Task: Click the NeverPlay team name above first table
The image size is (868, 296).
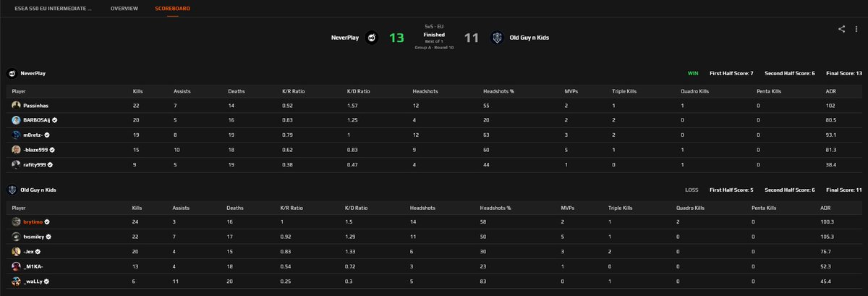Action: pos(33,74)
